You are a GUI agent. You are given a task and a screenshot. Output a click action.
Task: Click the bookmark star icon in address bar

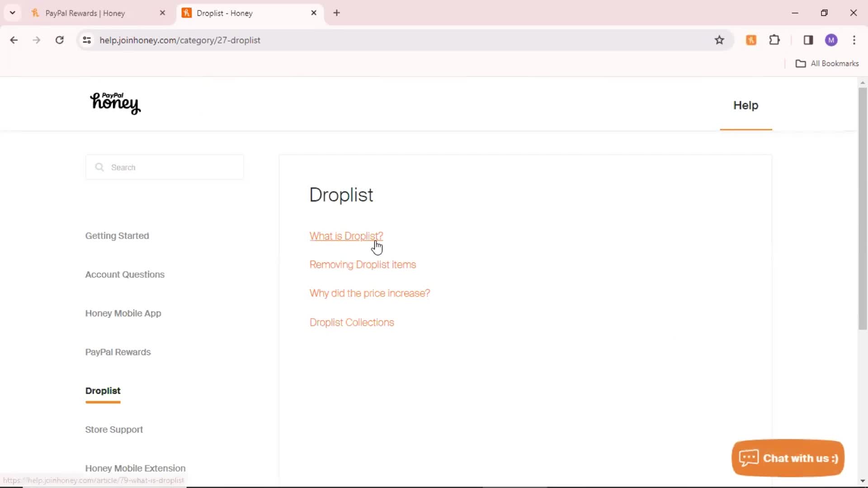[720, 40]
